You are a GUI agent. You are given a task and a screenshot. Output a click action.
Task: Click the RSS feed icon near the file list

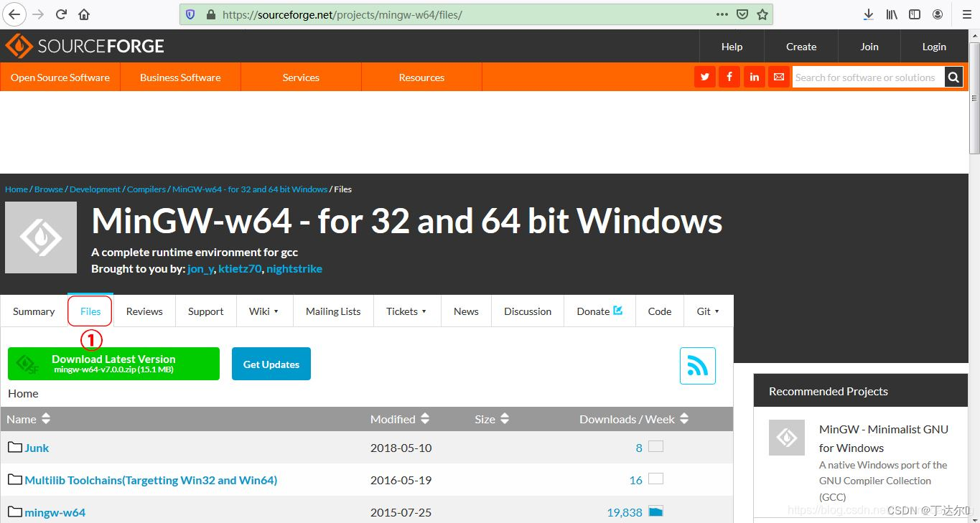tap(697, 366)
